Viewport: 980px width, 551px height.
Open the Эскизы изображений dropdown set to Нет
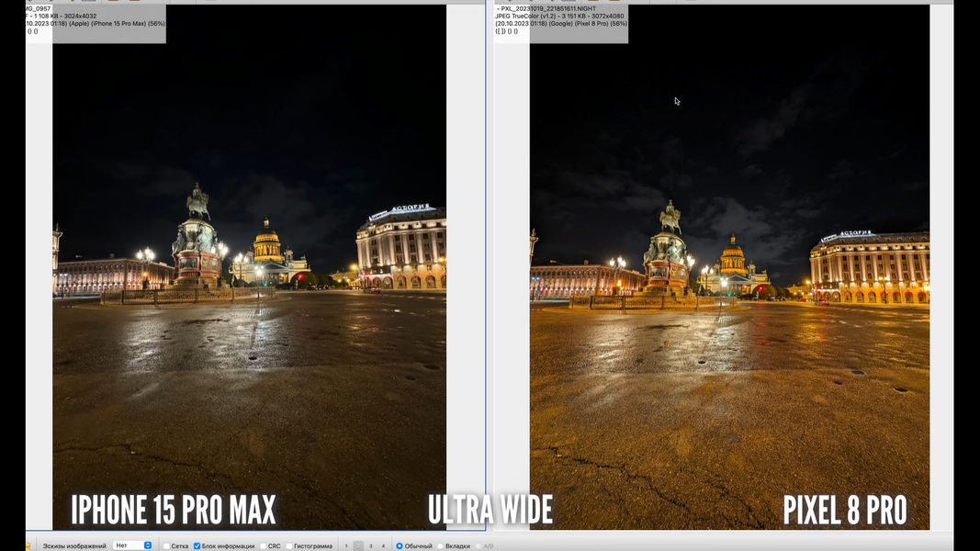point(133,545)
